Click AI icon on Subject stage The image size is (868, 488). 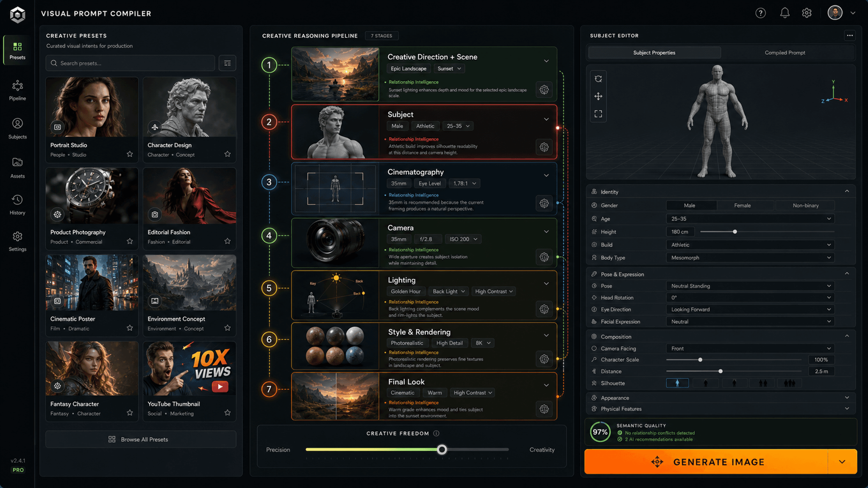[544, 147]
